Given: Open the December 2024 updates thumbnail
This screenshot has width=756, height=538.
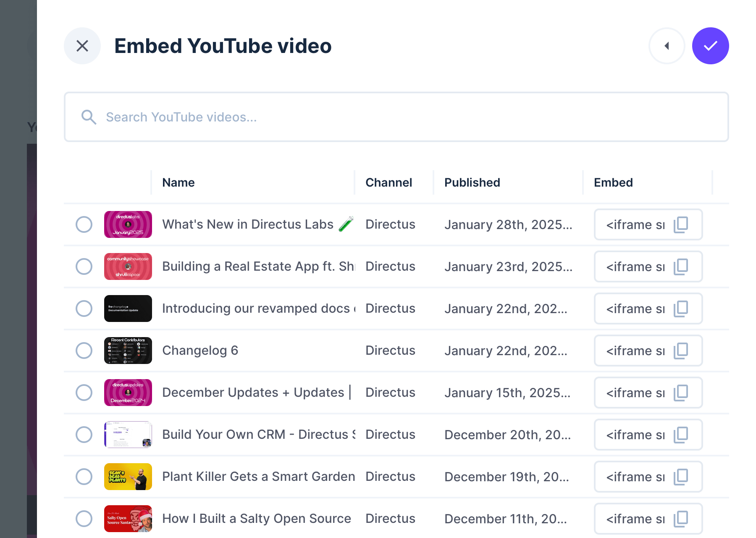Looking at the screenshot, I should [x=128, y=393].
